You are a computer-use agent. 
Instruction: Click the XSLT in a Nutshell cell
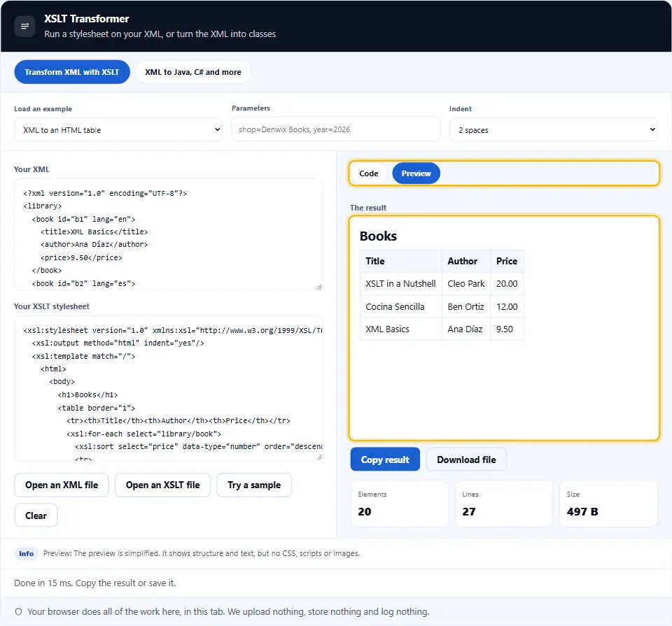[400, 284]
